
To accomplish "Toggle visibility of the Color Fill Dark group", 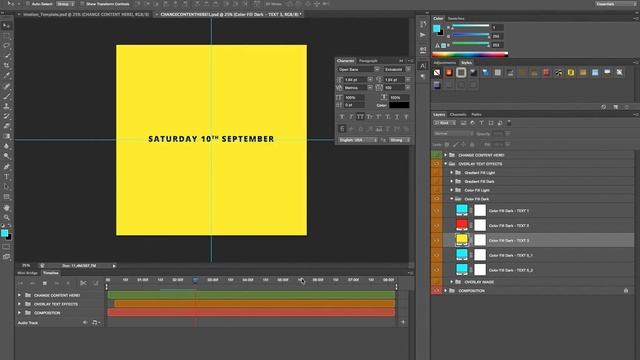I will (x=436, y=199).
